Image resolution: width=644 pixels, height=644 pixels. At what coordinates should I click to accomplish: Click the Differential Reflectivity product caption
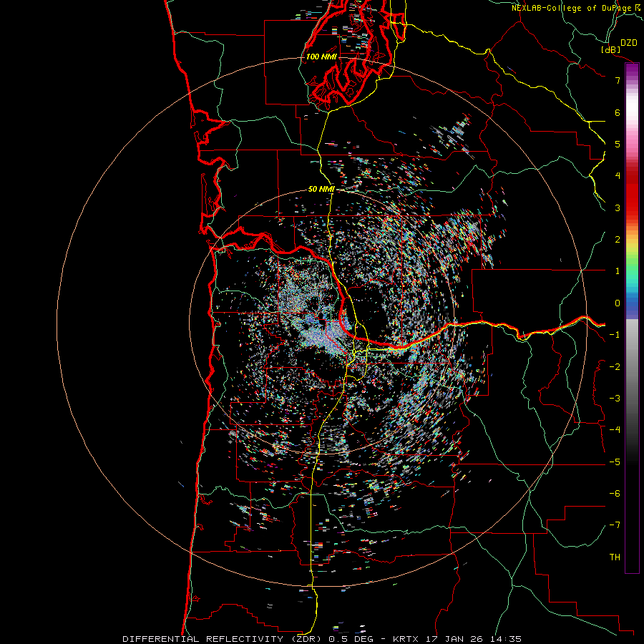coord(322,639)
